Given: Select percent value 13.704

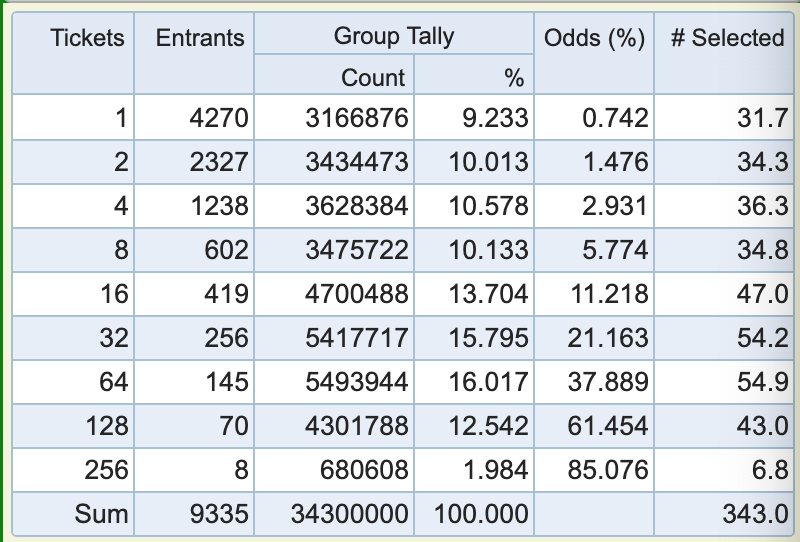Looking at the screenshot, I should pos(488,294).
